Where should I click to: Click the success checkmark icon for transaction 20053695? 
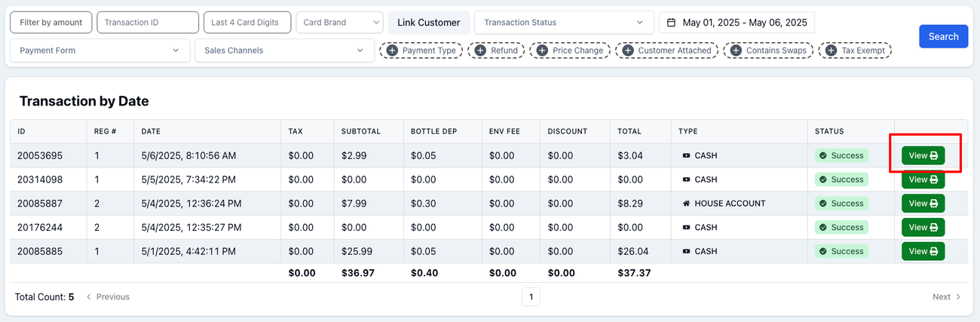click(823, 156)
